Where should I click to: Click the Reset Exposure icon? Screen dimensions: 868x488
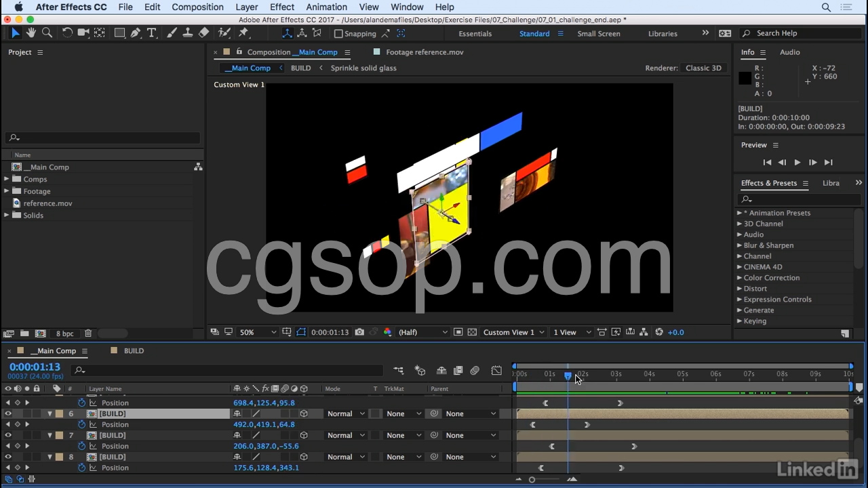[x=659, y=332]
